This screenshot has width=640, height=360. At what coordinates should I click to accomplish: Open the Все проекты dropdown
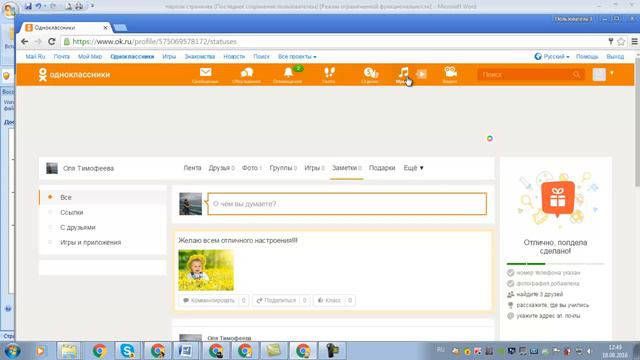pos(297,57)
